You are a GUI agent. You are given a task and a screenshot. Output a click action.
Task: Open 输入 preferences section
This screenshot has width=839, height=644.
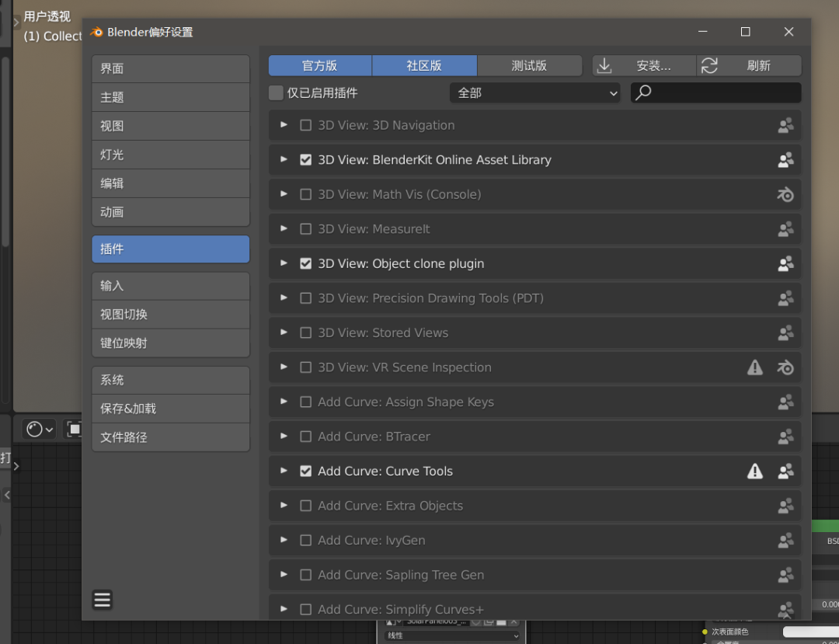[171, 286]
